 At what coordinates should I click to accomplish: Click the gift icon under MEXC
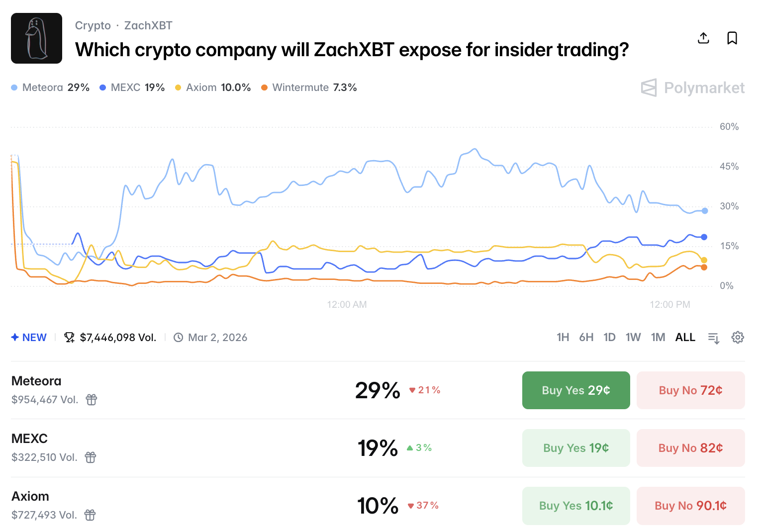tap(90, 457)
